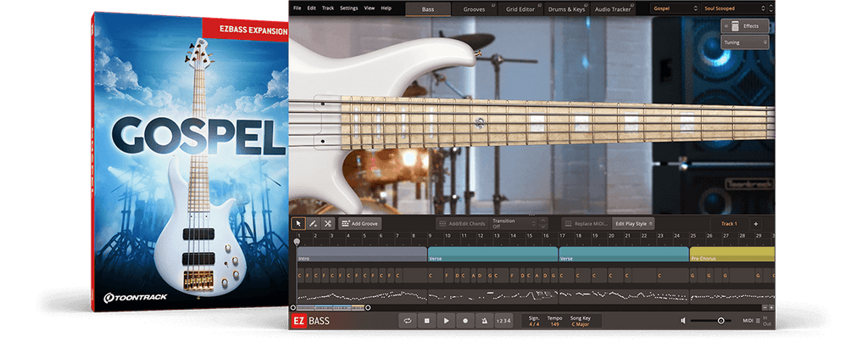
Task: Open the Transition dropdown
Action: [515, 224]
